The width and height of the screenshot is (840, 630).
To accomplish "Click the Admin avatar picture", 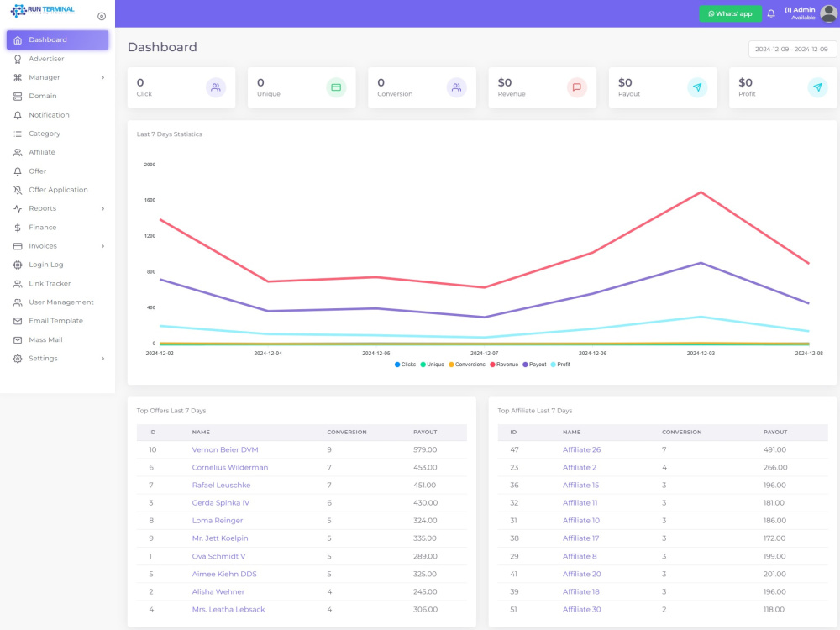I will [x=828, y=14].
